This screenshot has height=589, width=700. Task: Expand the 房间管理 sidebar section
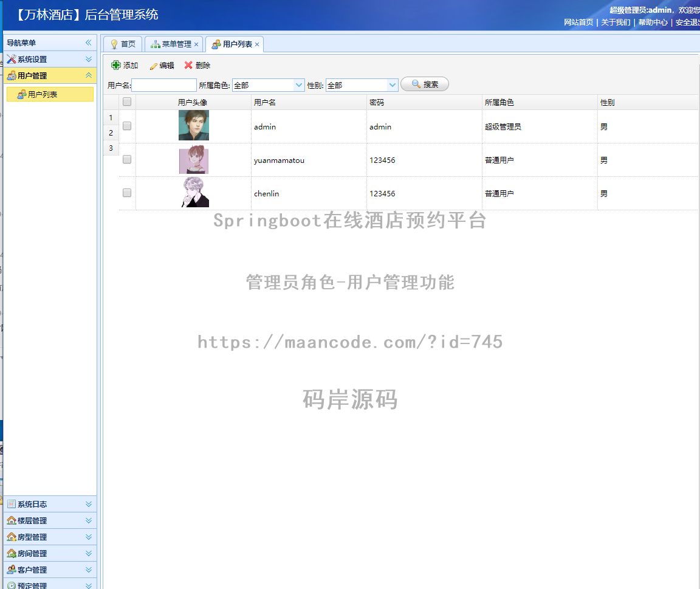coord(88,553)
